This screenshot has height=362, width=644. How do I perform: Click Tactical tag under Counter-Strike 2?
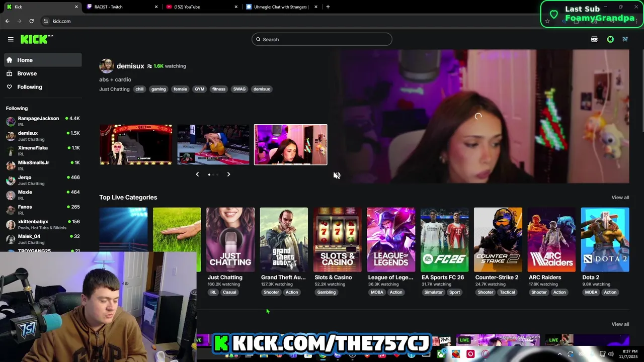coord(507,292)
